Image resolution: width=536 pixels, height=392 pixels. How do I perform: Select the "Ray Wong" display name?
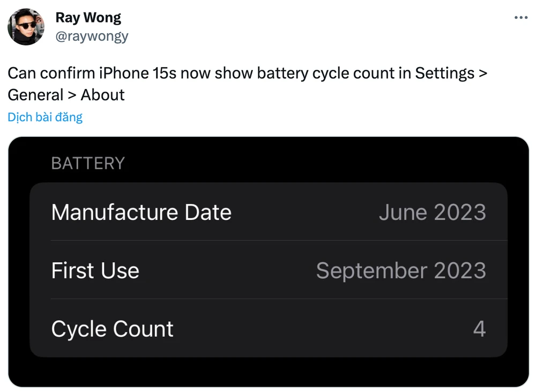(x=88, y=17)
